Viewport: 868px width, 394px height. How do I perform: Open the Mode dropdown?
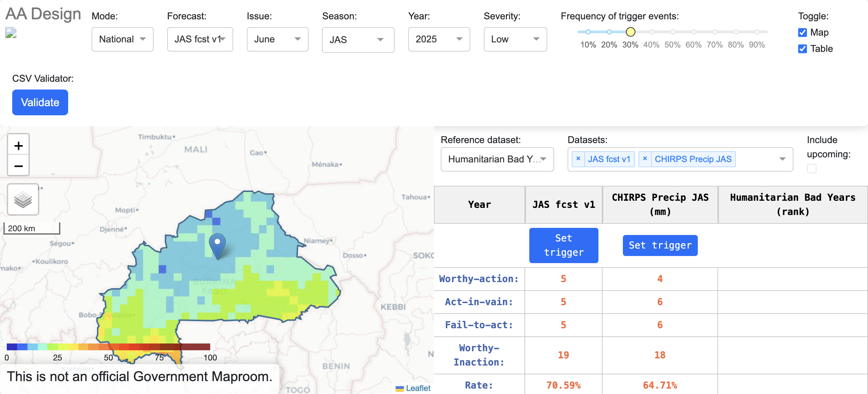[x=122, y=39]
